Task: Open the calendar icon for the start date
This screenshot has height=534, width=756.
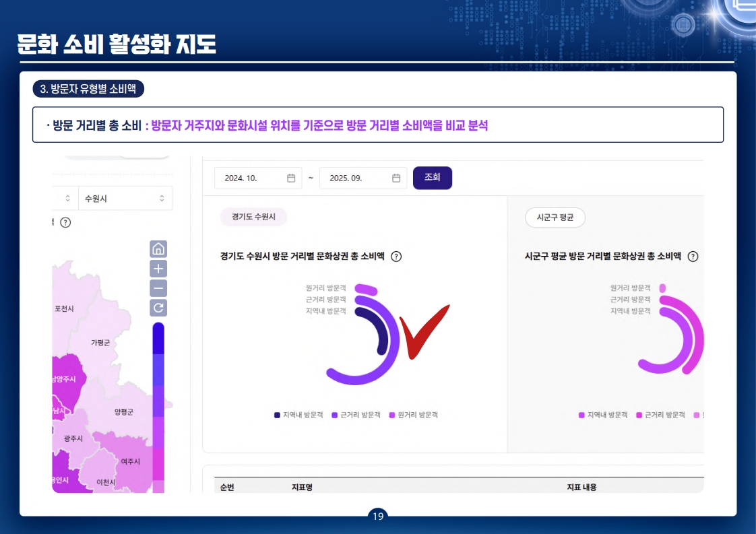Action: pos(291,177)
